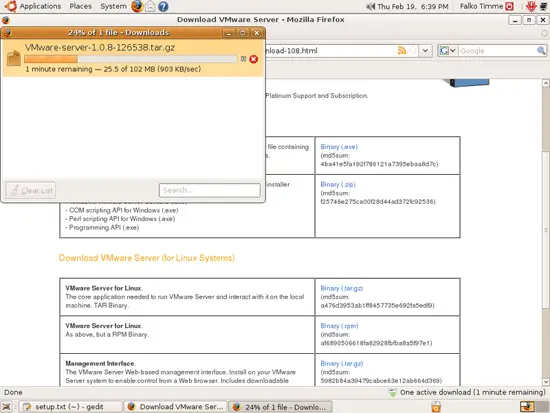Image resolution: width=550 pixels, height=413 pixels.
Task: Launch Firefox from the top panel icon
Action: [137, 6]
